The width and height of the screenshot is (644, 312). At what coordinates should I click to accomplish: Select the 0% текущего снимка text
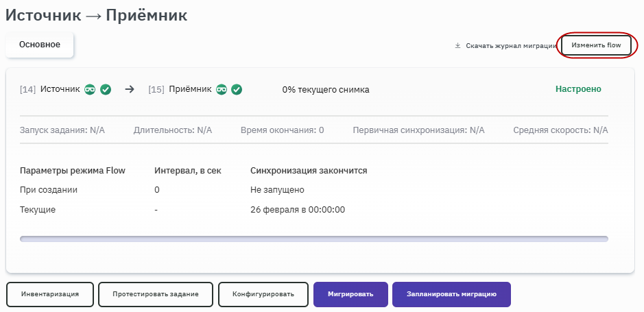(326, 90)
